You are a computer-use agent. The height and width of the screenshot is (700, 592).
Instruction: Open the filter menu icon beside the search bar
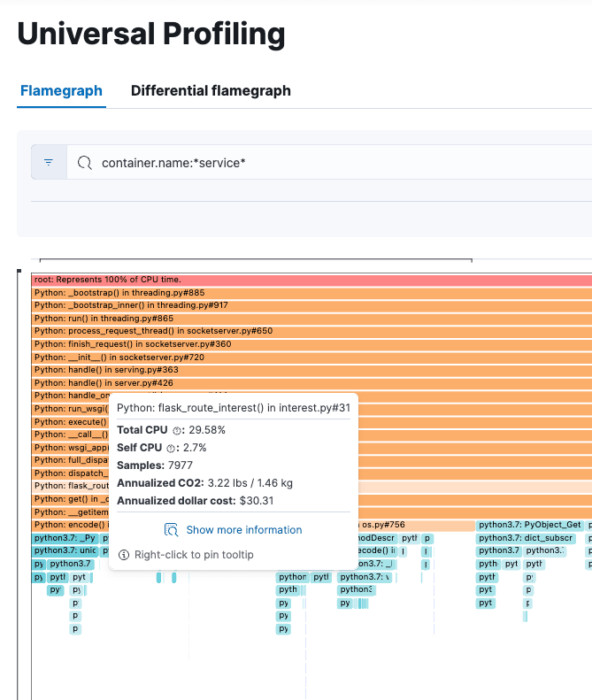pyautogui.click(x=49, y=163)
